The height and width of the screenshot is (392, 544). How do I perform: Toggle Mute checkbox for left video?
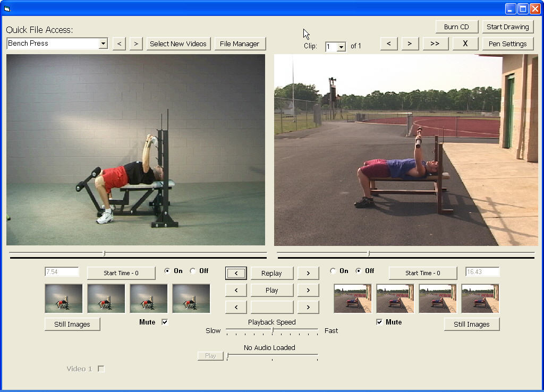165,322
